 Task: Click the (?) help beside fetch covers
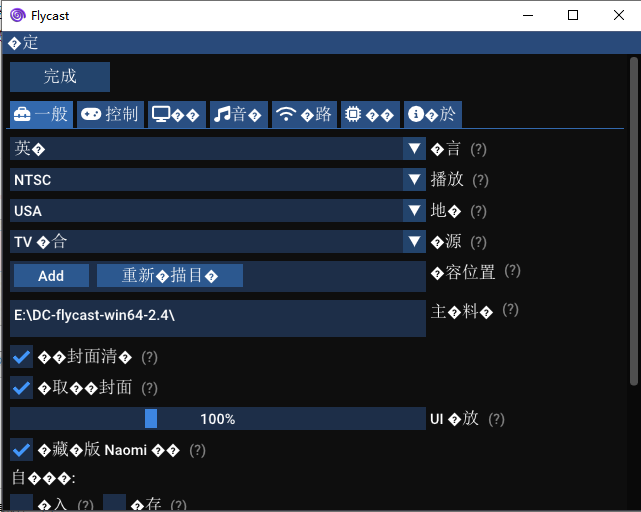pos(149,388)
